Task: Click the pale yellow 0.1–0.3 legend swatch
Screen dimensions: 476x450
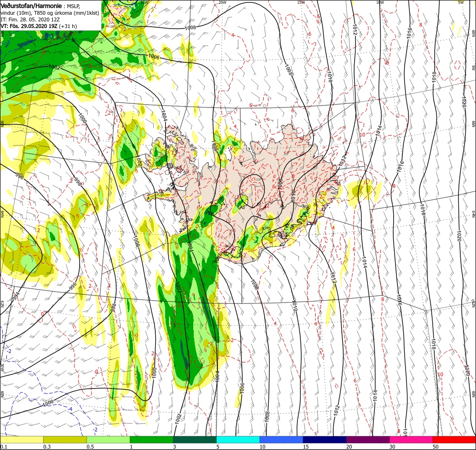Action: coord(21,440)
